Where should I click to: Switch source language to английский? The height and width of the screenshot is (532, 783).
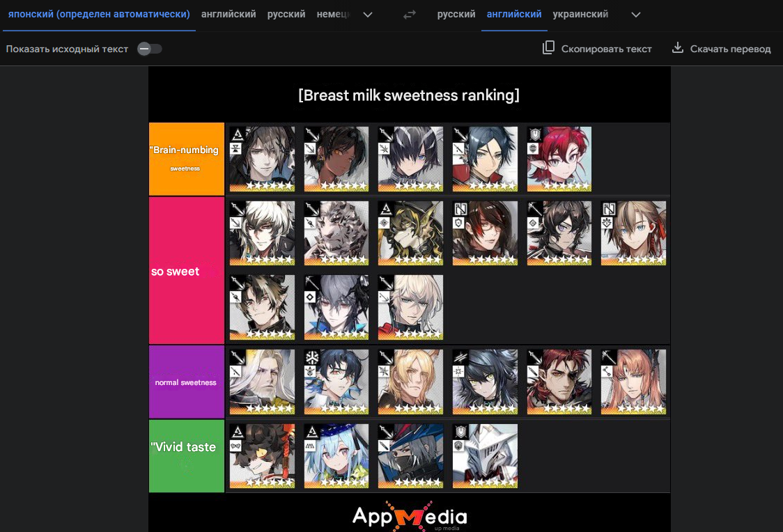point(228,15)
